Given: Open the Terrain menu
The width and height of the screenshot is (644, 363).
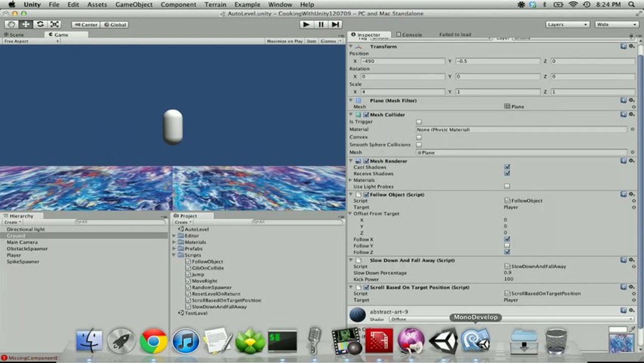Looking at the screenshot, I should click(x=215, y=5).
